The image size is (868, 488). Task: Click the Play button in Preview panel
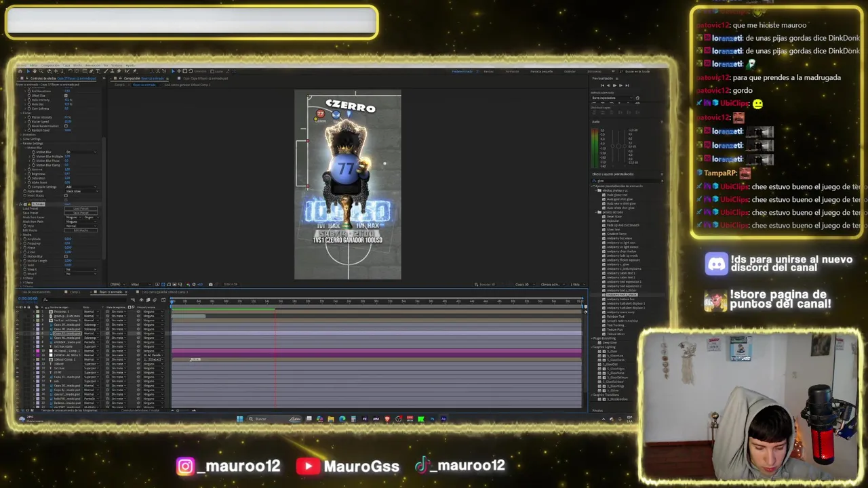tap(614, 85)
